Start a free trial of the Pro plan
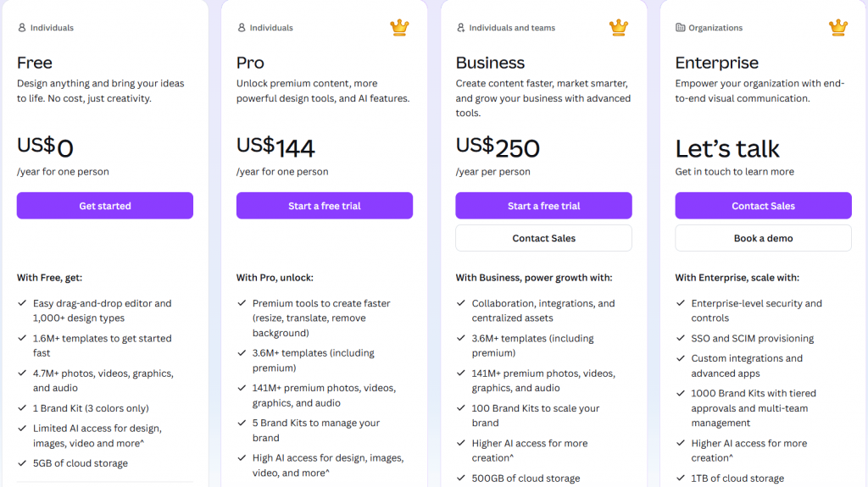The width and height of the screenshot is (868, 487). [x=325, y=206]
